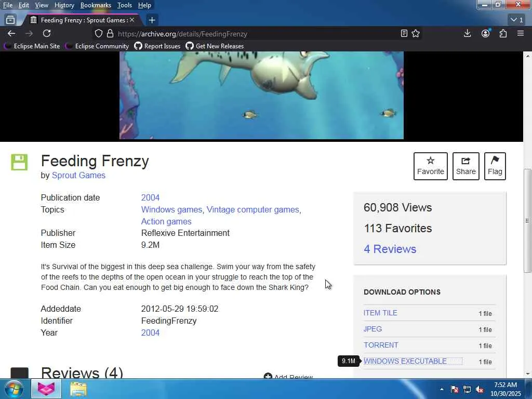532x399 pixels.
Task: Click the page vertical scrollbar thumb
Action: (x=527, y=220)
